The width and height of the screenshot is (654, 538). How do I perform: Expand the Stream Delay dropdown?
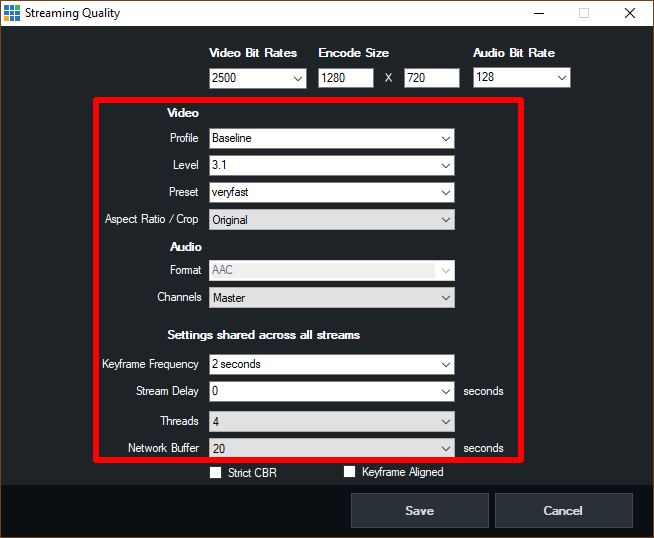pos(331,392)
